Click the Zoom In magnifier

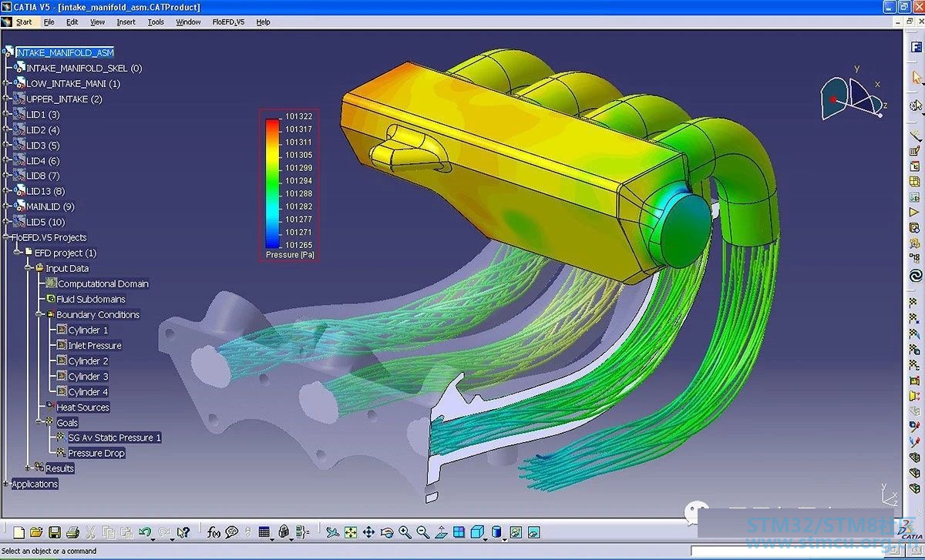pyautogui.click(x=405, y=532)
